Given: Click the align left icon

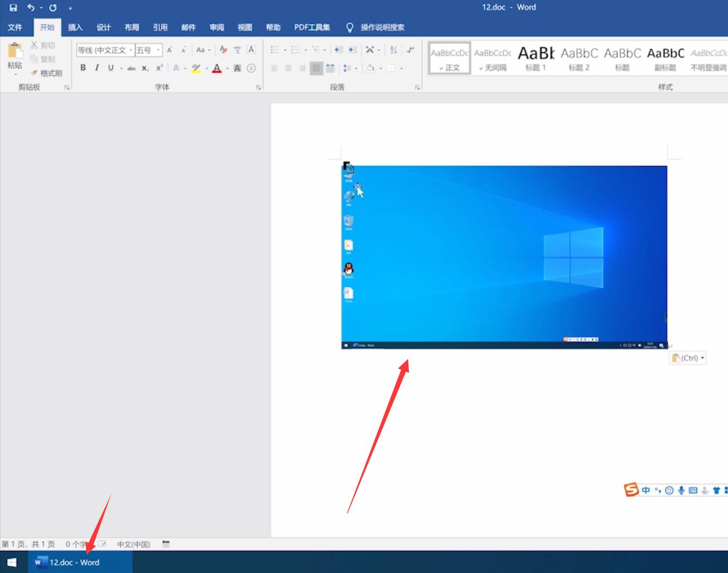Looking at the screenshot, I should (x=274, y=68).
